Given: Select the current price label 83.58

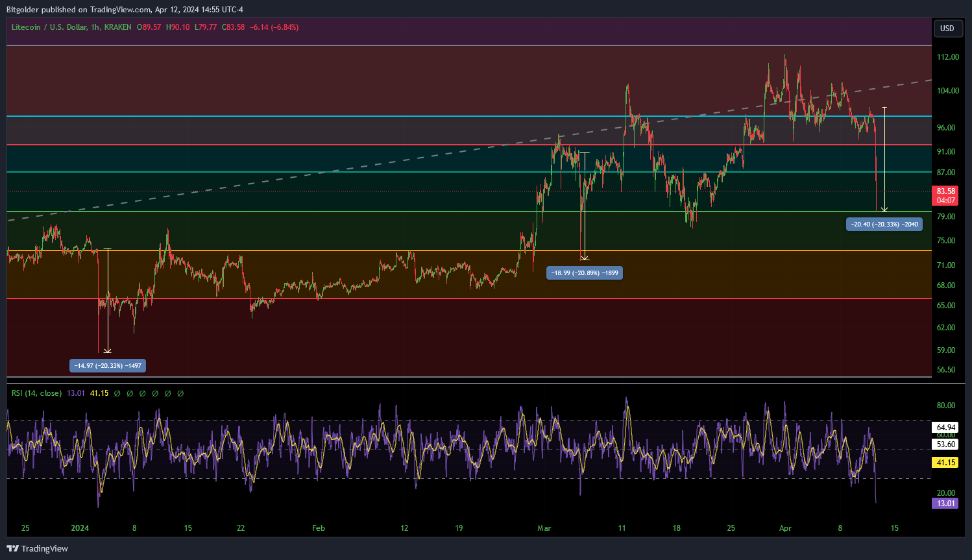Looking at the screenshot, I should (x=946, y=191).
